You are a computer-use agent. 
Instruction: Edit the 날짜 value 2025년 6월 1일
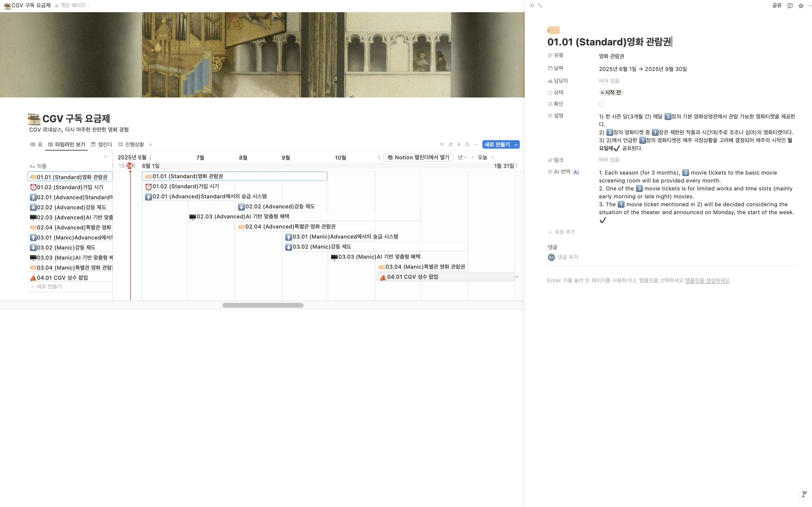coord(642,69)
